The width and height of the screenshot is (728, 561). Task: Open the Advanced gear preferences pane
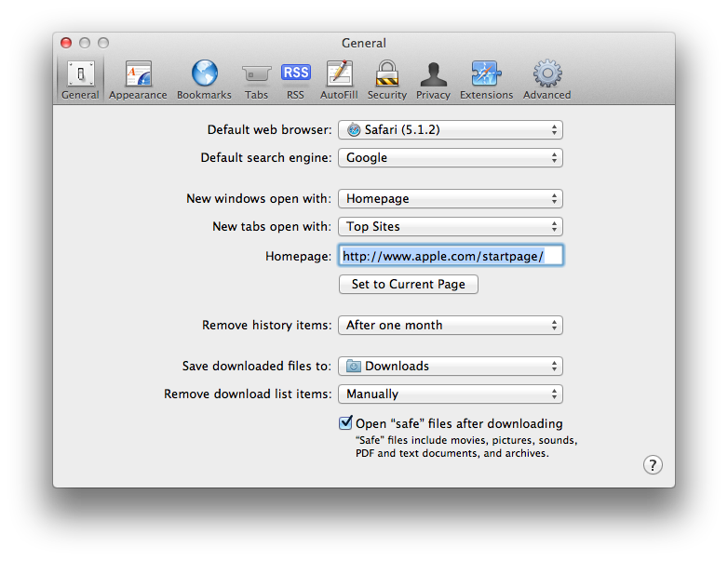coord(546,80)
